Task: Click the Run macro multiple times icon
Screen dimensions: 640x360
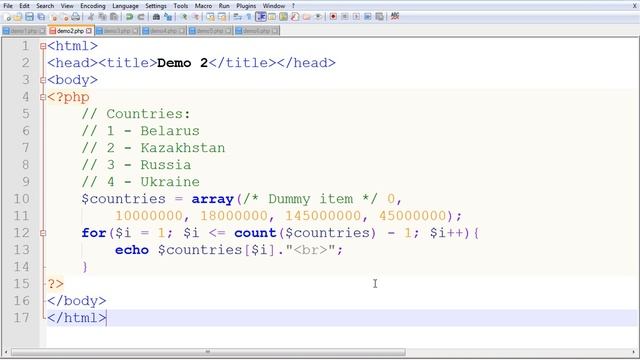Action: point(367,17)
